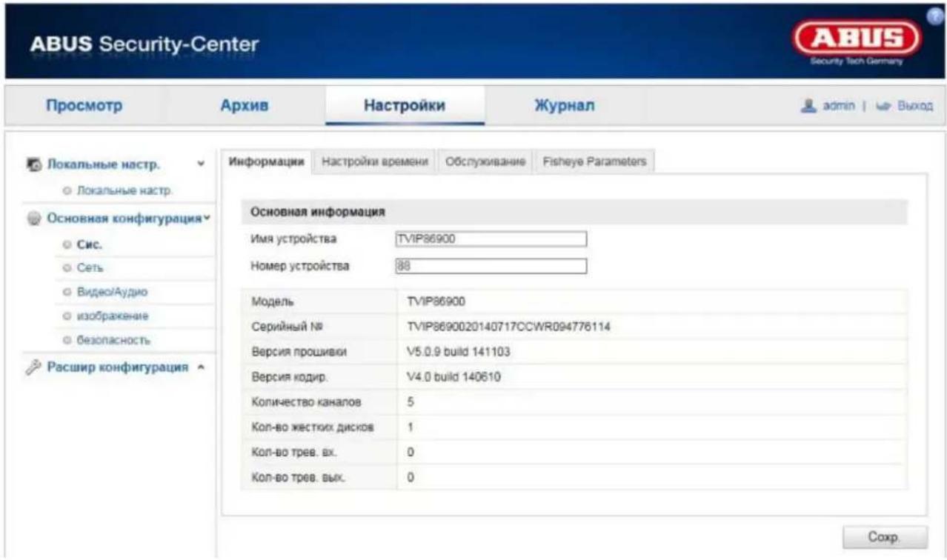Switch to the Обслуживание tab
The height and width of the screenshot is (560, 947).
click(485, 162)
